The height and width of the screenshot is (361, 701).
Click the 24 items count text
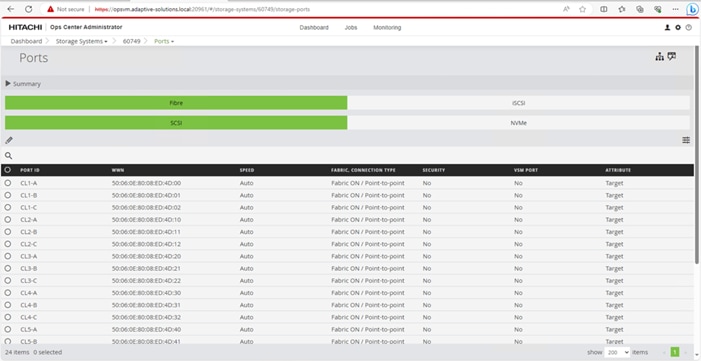coord(17,352)
